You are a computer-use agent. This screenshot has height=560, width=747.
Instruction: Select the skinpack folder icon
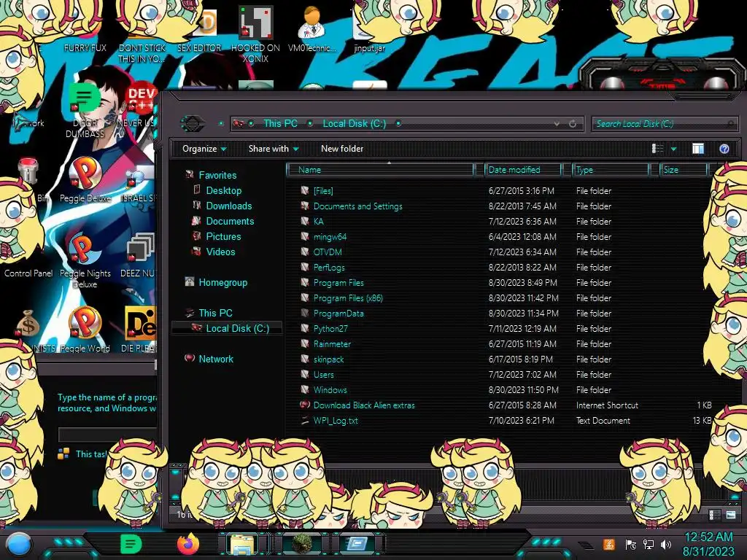pos(305,359)
